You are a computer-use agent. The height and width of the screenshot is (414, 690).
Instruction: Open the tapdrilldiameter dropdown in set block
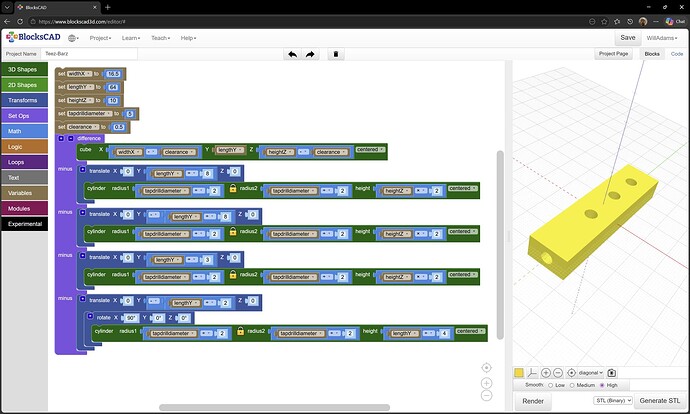(x=90, y=113)
